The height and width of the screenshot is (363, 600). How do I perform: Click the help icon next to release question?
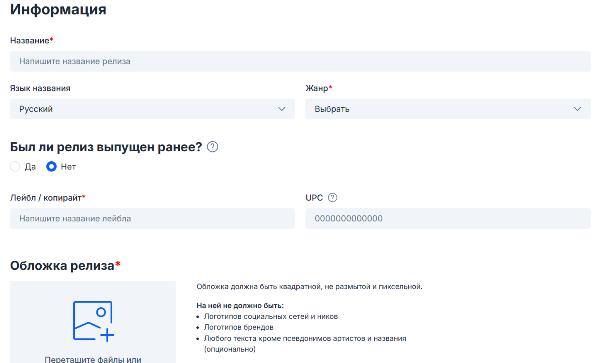pos(212,147)
